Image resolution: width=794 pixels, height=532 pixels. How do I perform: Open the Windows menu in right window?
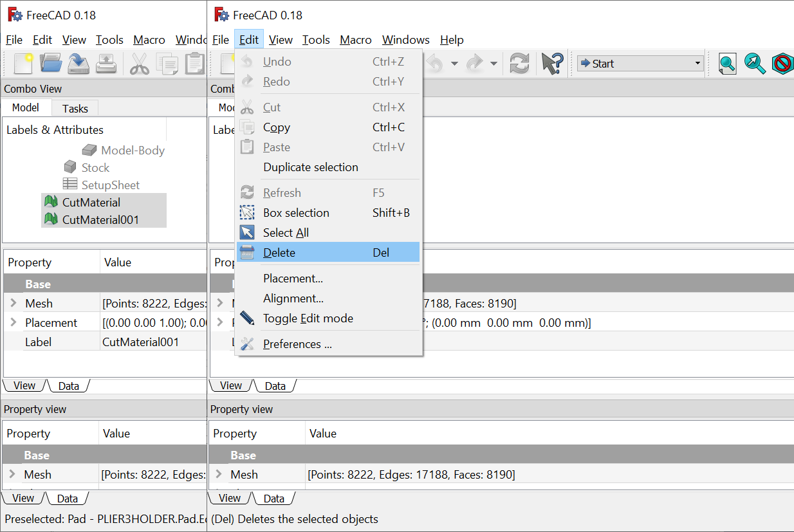click(x=406, y=39)
